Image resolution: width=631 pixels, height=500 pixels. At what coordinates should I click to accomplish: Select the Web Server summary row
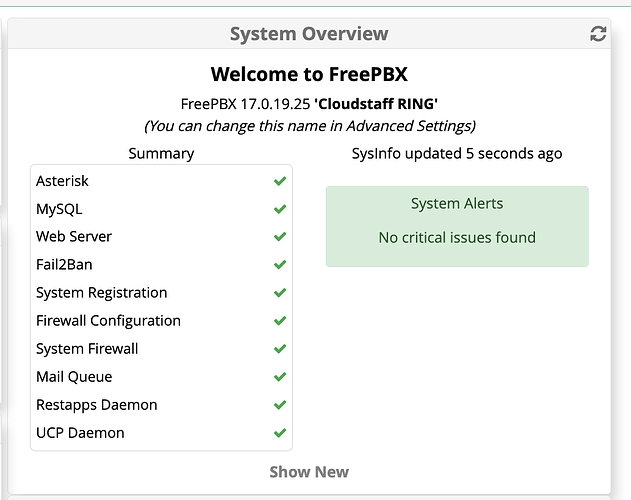coord(161,236)
